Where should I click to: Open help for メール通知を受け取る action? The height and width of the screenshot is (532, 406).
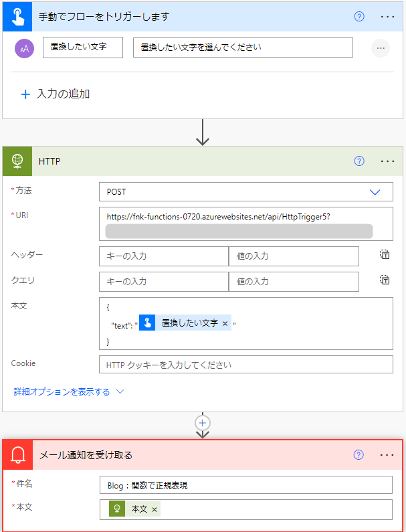pos(359,454)
